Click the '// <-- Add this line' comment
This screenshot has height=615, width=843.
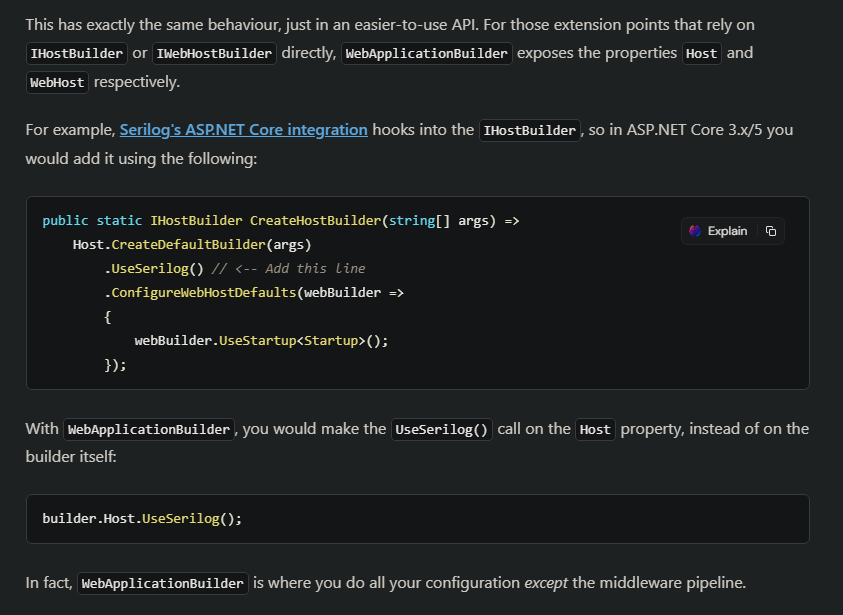pos(288,268)
